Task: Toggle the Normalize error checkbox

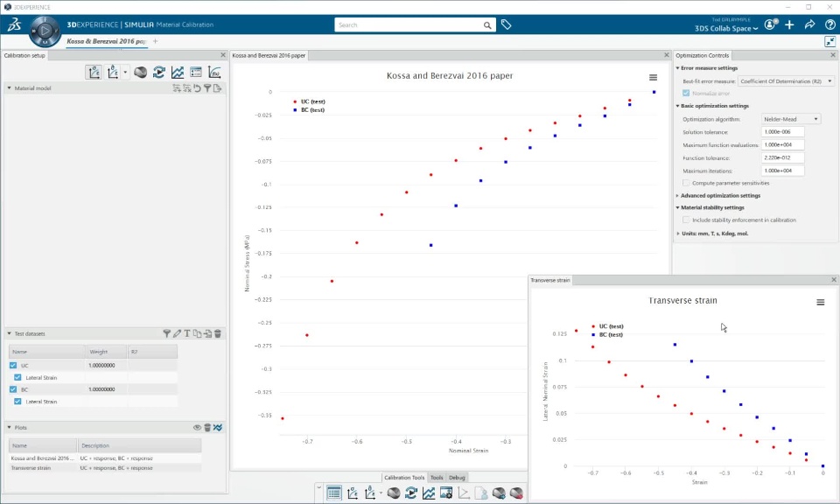Action: pyautogui.click(x=686, y=94)
